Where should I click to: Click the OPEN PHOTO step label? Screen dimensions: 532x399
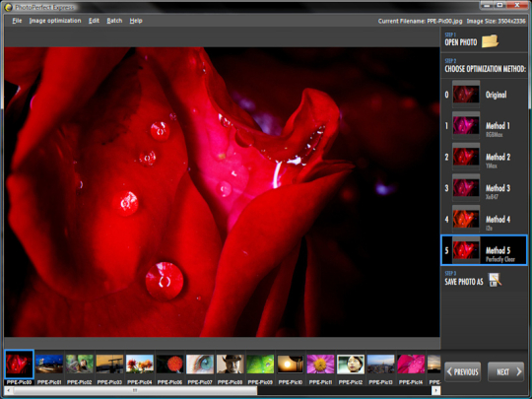(461, 42)
